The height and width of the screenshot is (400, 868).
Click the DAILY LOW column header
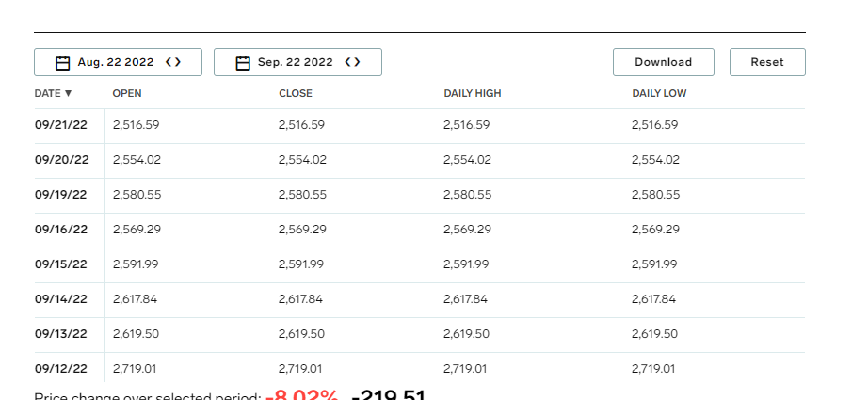659,93
